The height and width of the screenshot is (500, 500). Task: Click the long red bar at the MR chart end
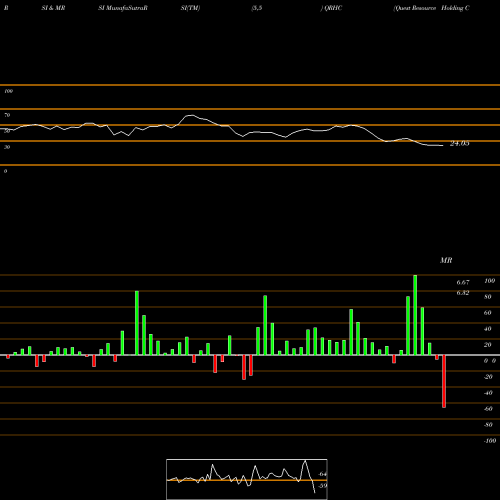(x=444, y=381)
